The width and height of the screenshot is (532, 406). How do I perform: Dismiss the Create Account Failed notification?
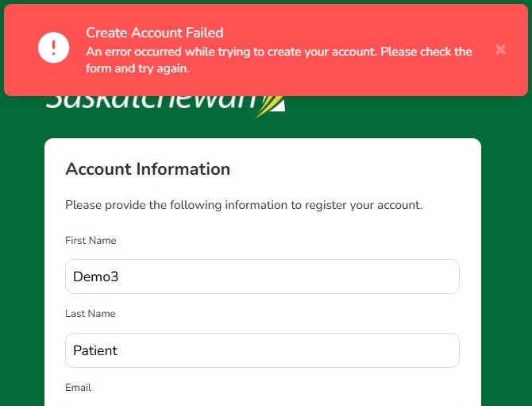pyautogui.click(x=500, y=49)
